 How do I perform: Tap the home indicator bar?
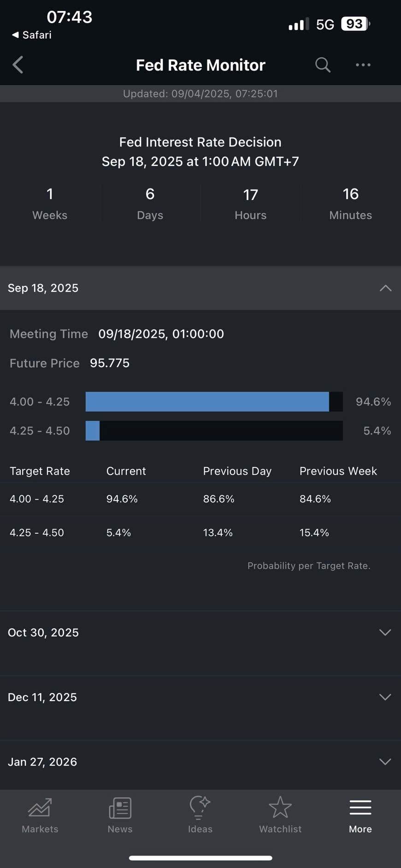click(200, 858)
